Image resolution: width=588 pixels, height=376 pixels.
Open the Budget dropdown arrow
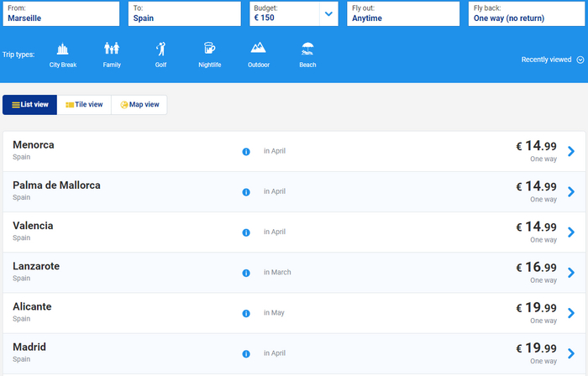point(328,13)
